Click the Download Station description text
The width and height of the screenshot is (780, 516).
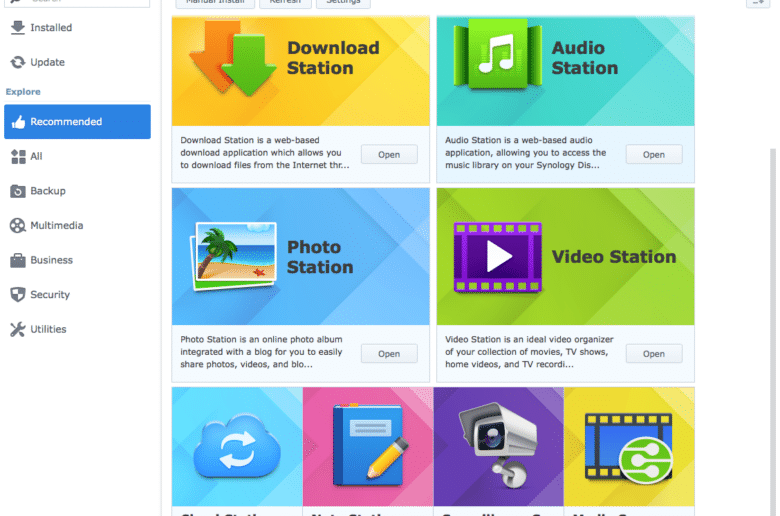265,153
